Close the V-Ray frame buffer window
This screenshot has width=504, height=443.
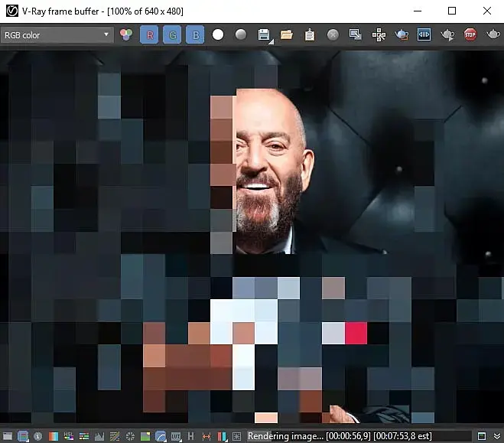(487, 11)
